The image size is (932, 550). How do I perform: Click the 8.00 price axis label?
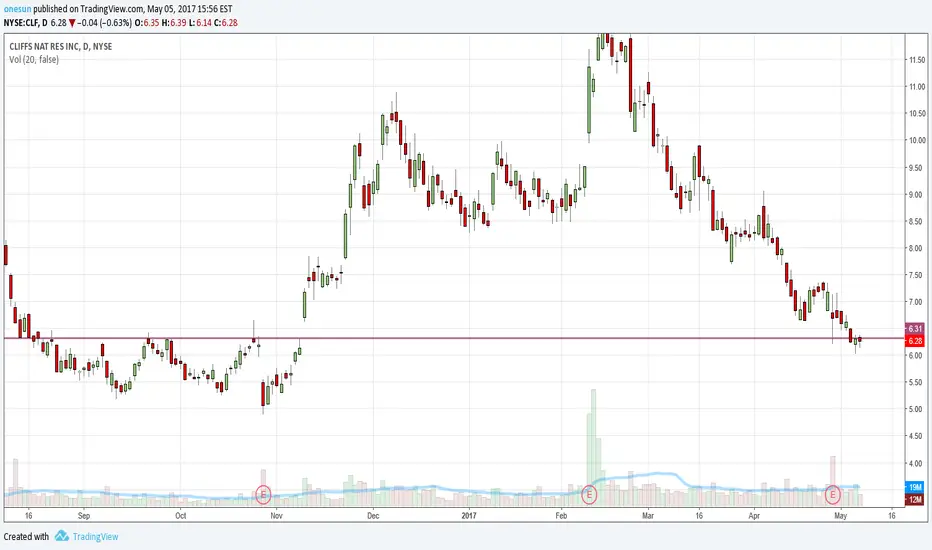coord(915,248)
